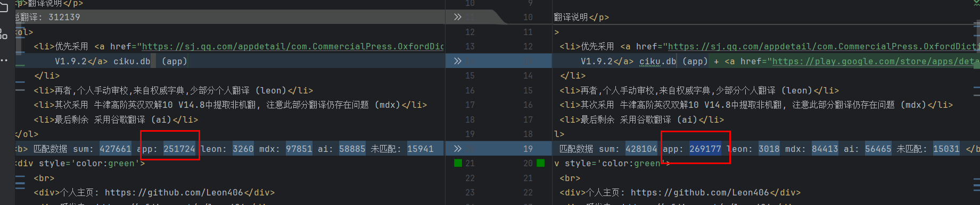Select mdx value 84413 in the right pane

coord(825,149)
